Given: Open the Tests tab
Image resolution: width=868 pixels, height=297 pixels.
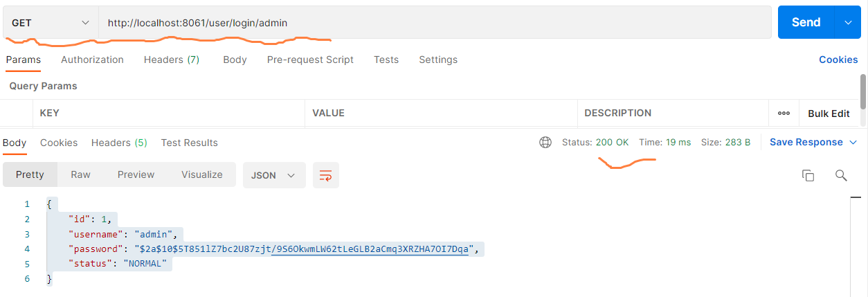Looking at the screenshot, I should click(x=386, y=60).
